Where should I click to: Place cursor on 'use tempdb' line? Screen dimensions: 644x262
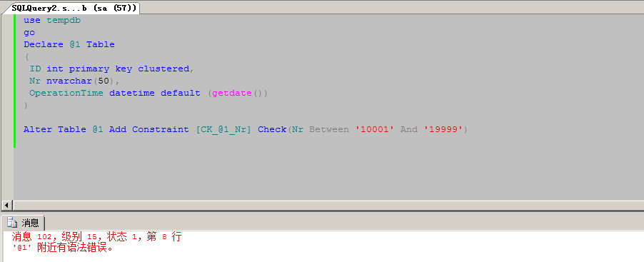51,20
